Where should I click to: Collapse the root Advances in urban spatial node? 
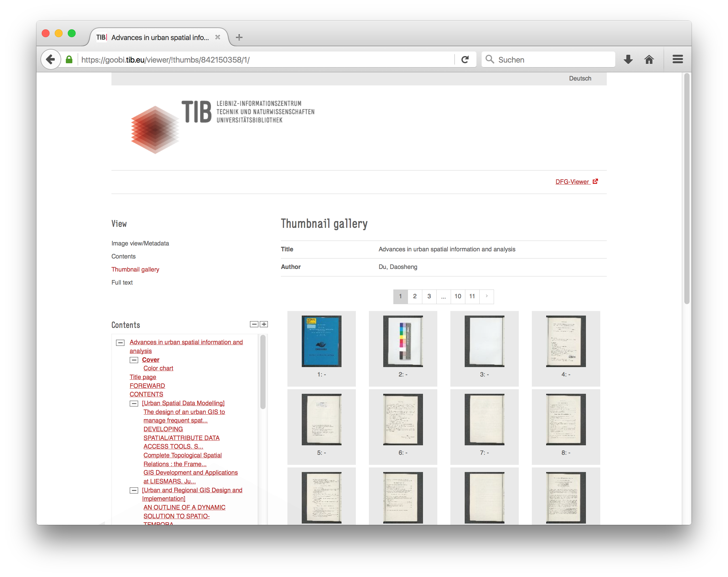120,343
